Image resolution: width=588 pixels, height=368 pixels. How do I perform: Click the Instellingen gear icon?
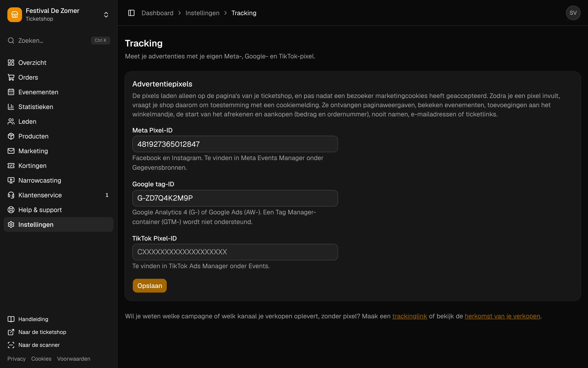11,224
